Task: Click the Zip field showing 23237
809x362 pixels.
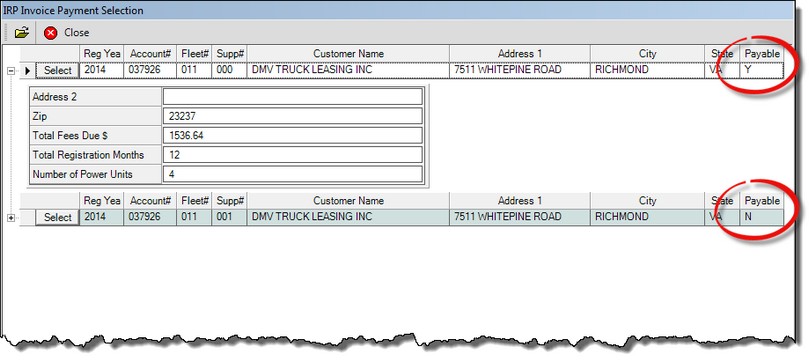Action: coord(293,117)
